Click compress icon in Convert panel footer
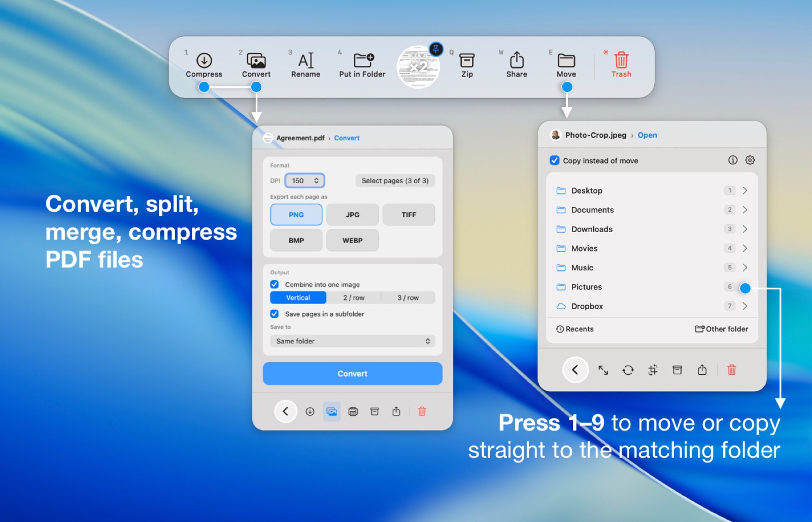This screenshot has width=812, height=522. point(310,411)
